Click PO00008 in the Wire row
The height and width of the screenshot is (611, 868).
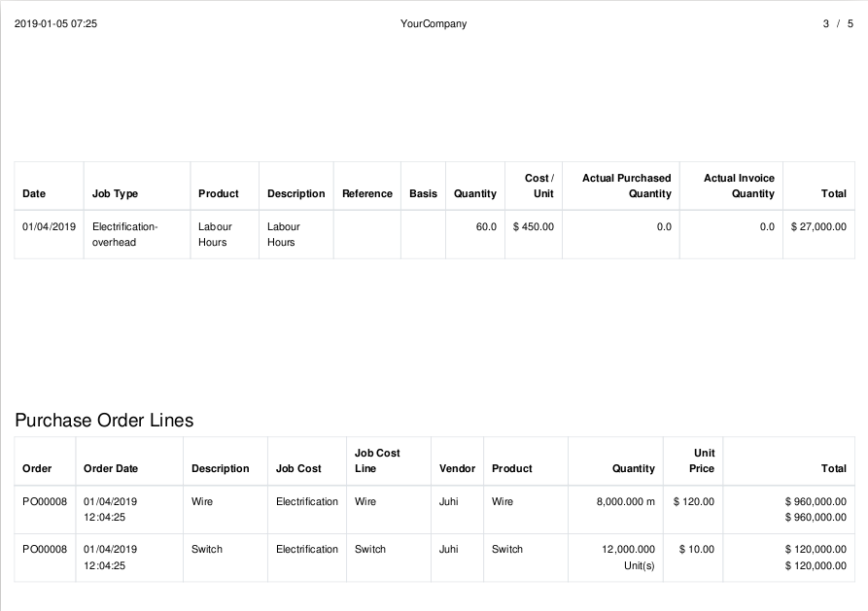point(45,501)
